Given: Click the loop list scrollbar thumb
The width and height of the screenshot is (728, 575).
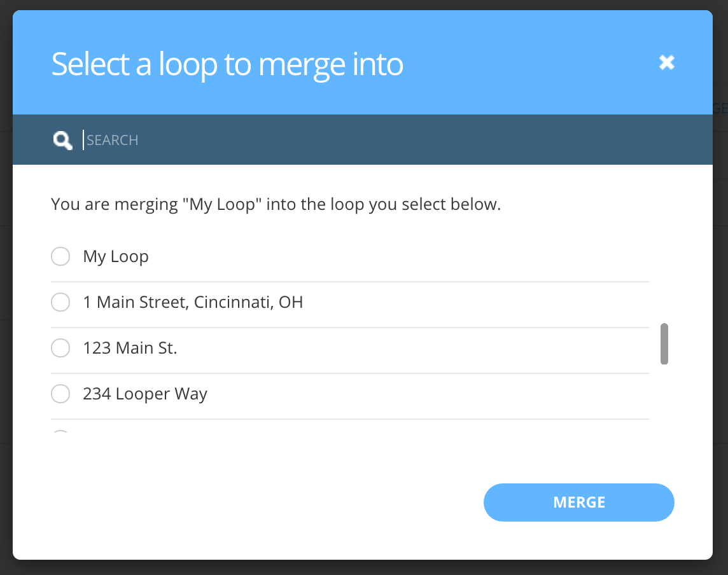Looking at the screenshot, I should [664, 344].
